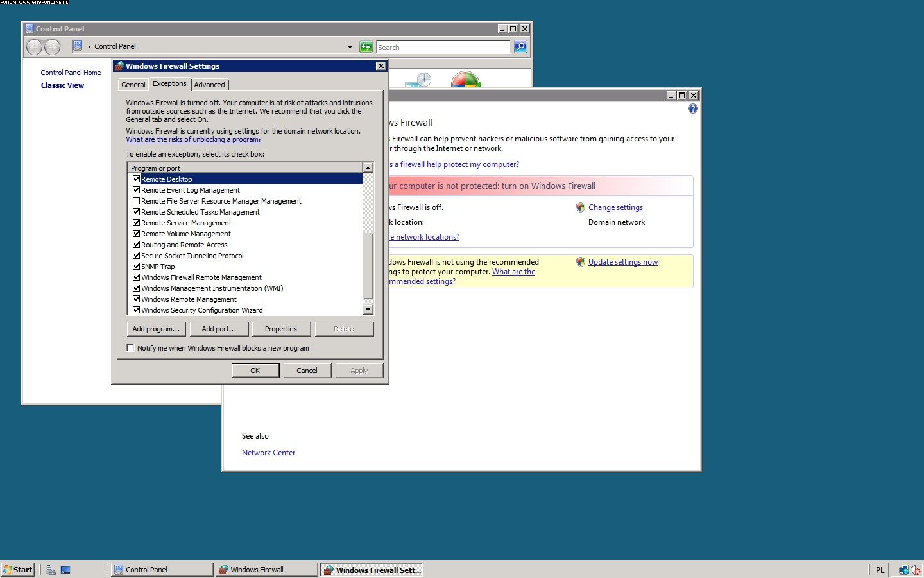
Task: Toggle Routing and Remote Access checkbox
Action: pos(136,245)
